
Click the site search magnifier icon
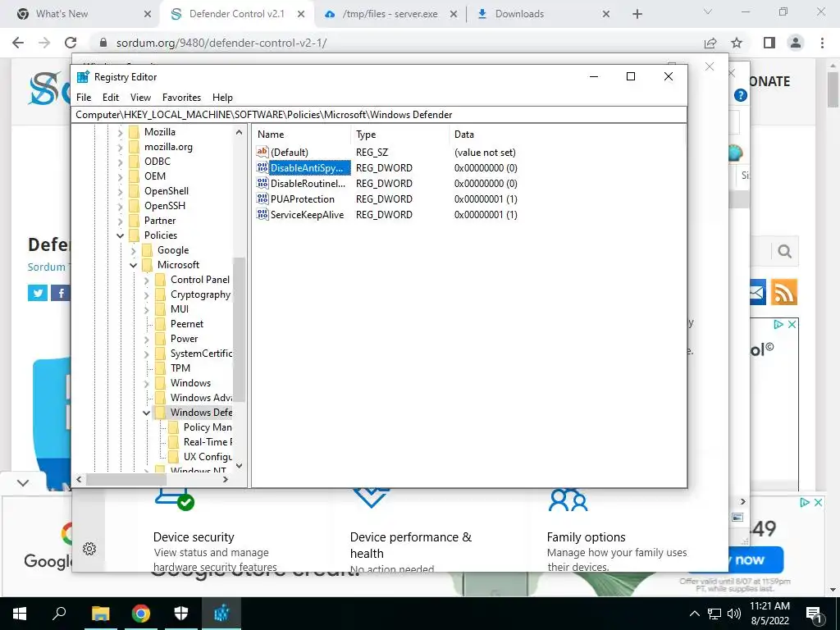click(785, 251)
